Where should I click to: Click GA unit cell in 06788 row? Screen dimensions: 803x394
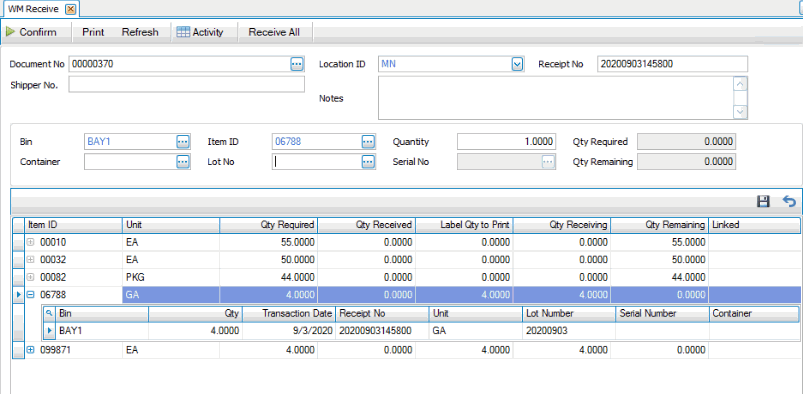tap(171, 295)
